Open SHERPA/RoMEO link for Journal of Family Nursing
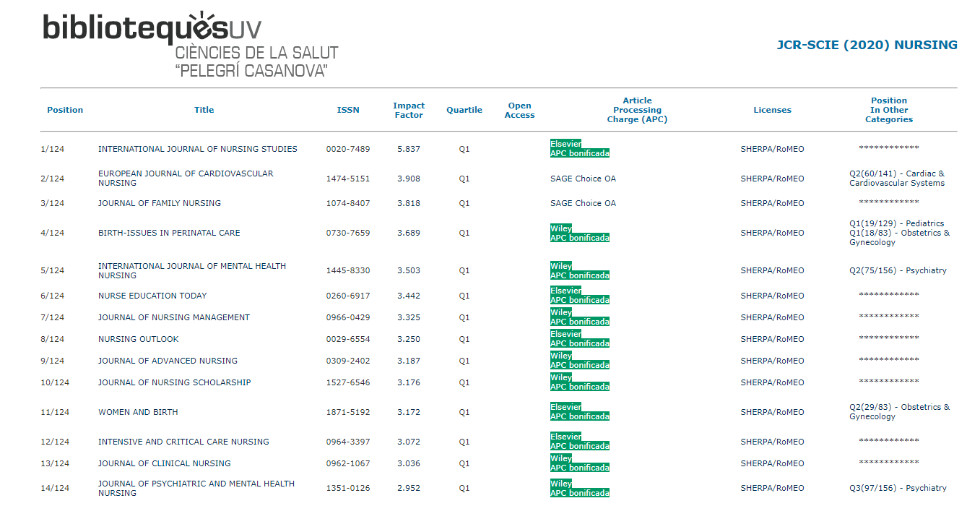 point(772,203)
